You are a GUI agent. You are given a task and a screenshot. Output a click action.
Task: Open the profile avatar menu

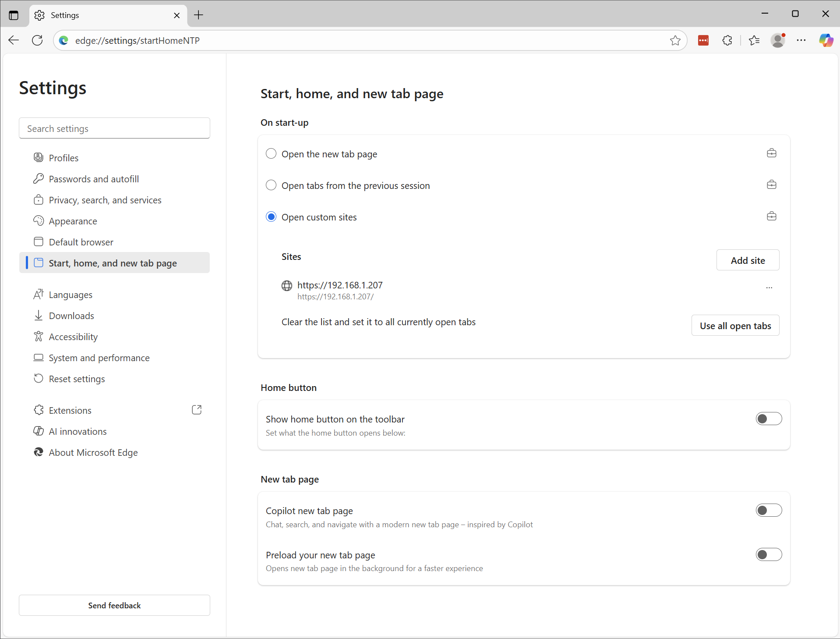(778, 40)
